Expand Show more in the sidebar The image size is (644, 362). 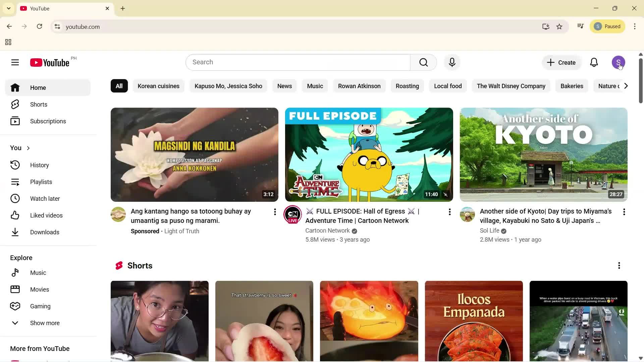[45, 323]
